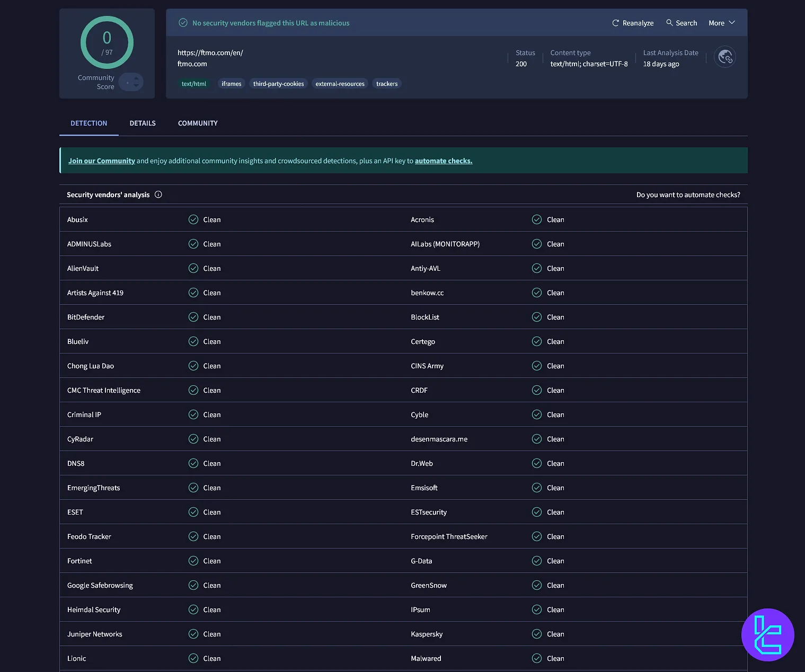Click the checkmark in the malicious-flag banner
The height and width of the screenshot is (672, 805).
(x=183, y=23)
